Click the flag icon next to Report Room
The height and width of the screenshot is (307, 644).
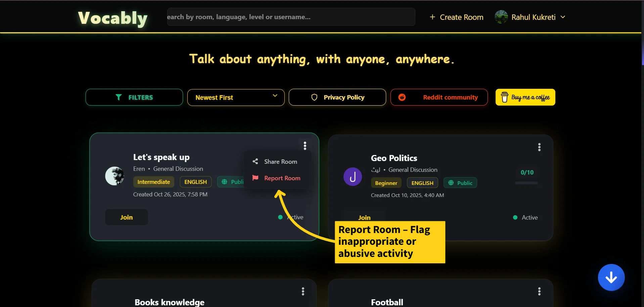255,178
